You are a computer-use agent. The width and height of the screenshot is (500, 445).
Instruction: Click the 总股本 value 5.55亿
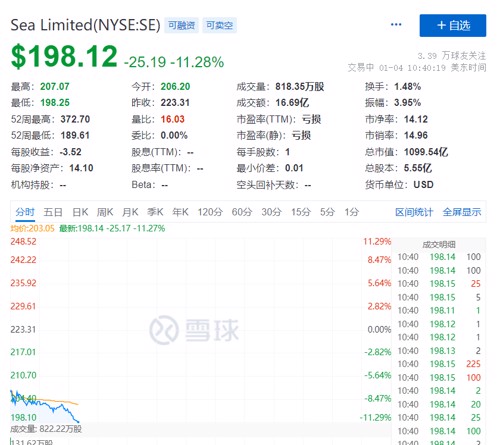click(418, 168)
